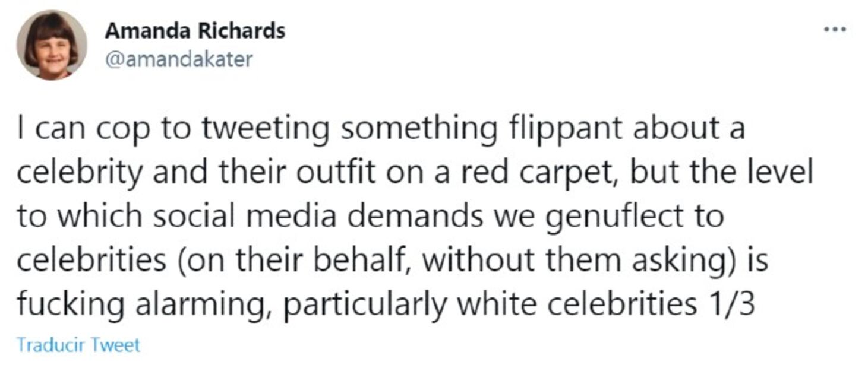The width and height of the screenshot is (868, 368).
Task: Open Amanda Richards' profile picture
Action: 52,45
